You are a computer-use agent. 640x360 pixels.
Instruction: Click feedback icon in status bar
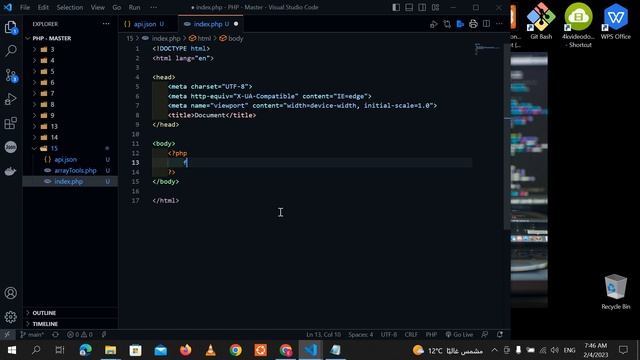[x=484, y=335]
